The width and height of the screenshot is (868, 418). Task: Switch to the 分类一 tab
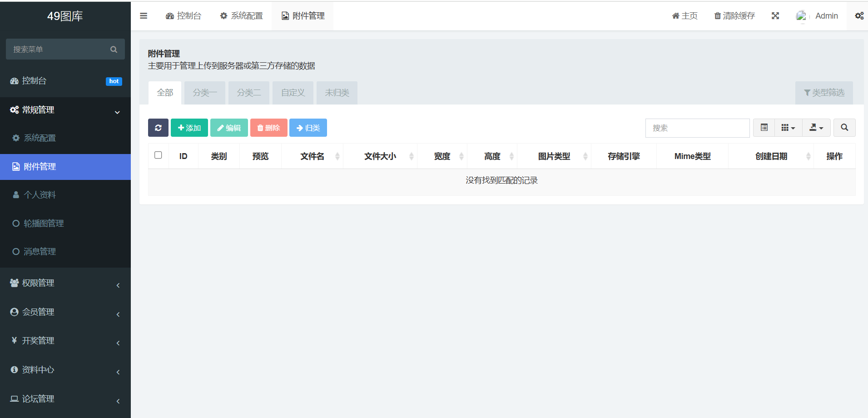tap(204, 93)
